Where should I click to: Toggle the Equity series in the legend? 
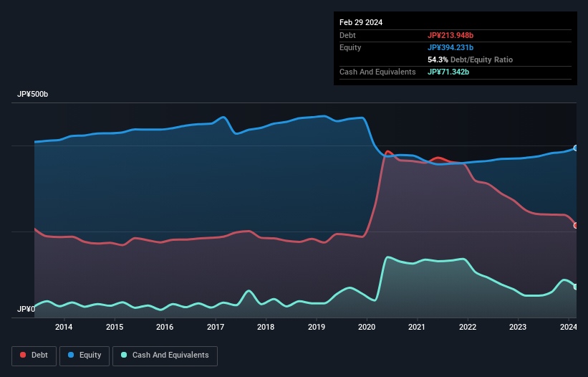pyautogui.click(x=85, y=355)
